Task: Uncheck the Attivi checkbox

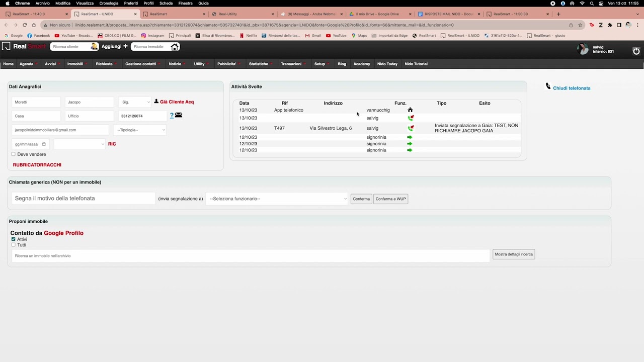Action: pyautogui.click(x=14, y=239)
